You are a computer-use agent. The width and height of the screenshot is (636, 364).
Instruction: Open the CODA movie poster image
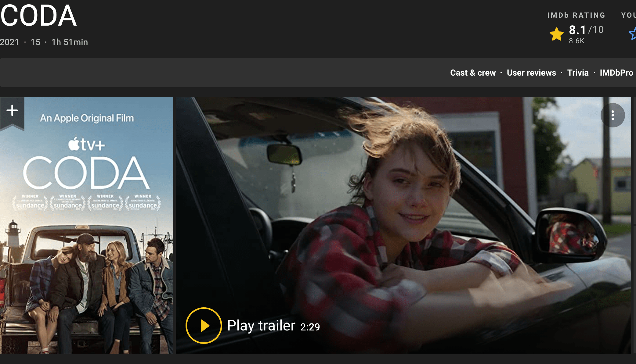pyautogui.click(x=87, y=225)
